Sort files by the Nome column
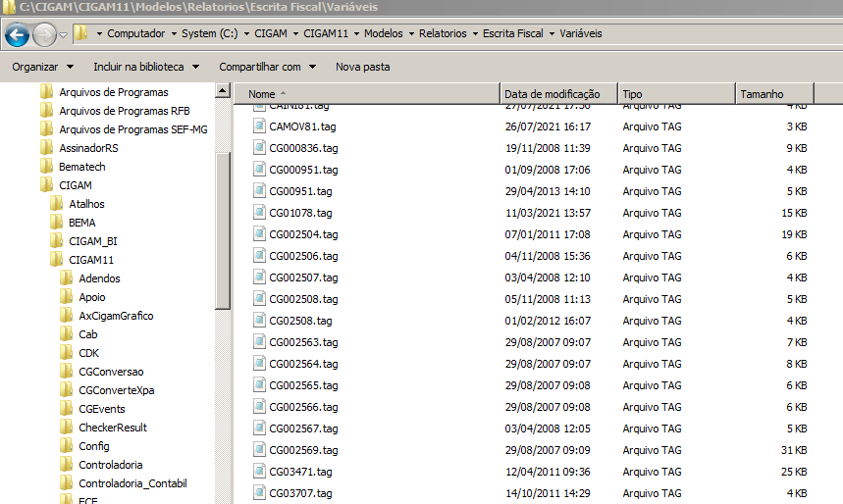843x504 pixels. (367, 93)
